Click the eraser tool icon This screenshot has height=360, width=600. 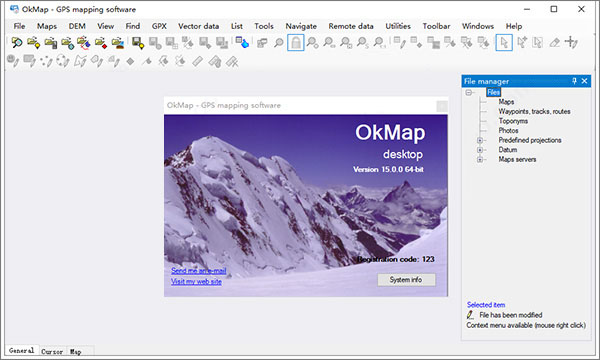coord(554,42)
